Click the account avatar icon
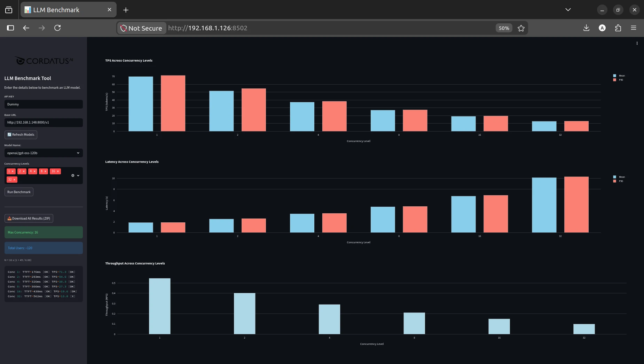This screenshot has width=644, height=364. tap(602, 28)
